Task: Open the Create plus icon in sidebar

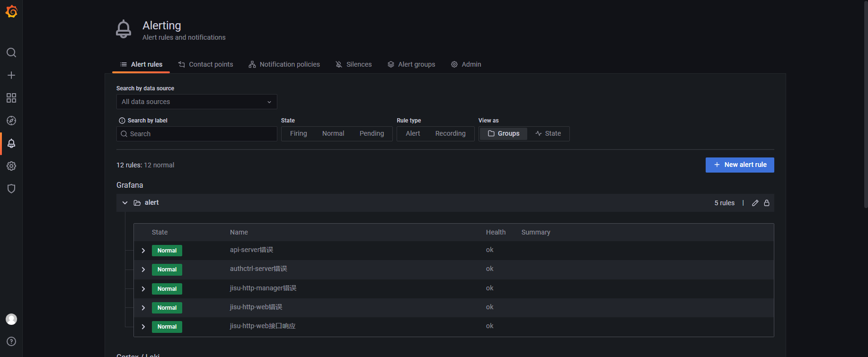Action: [x=11, y=75]
